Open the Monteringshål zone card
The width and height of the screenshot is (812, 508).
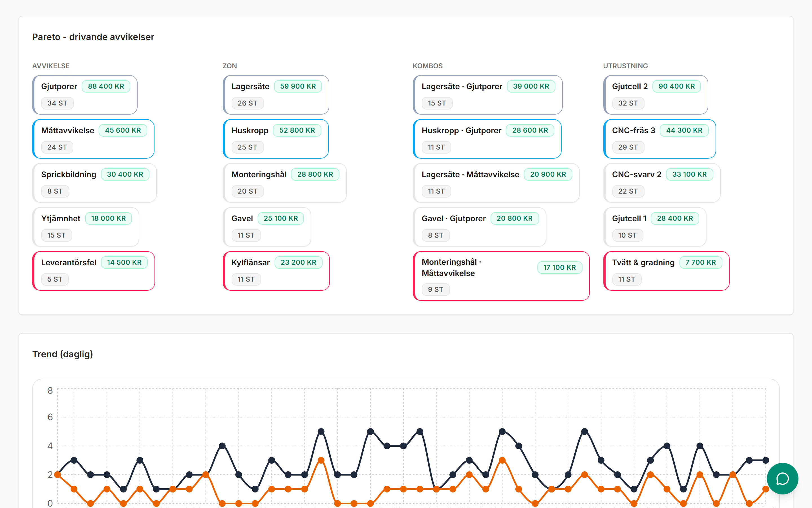coord(284,183)
